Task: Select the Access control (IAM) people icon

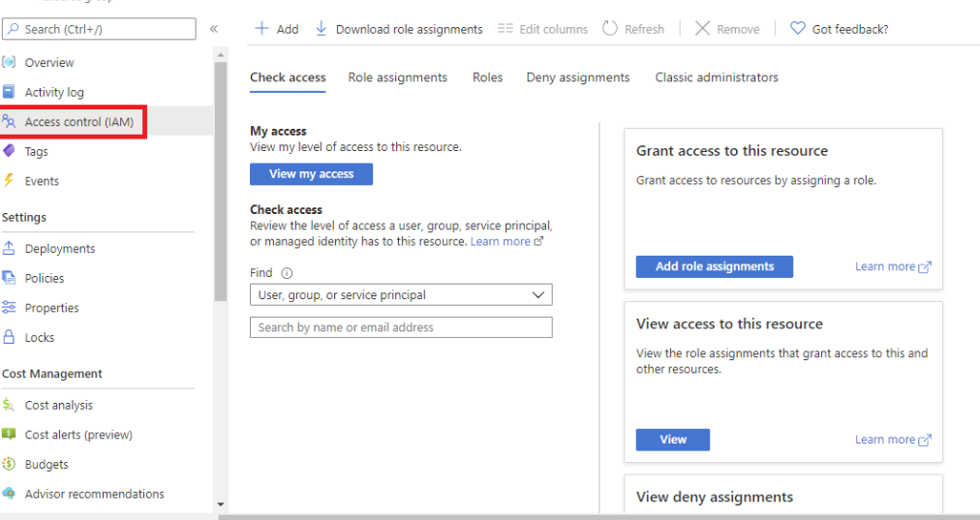Action: 9,121
